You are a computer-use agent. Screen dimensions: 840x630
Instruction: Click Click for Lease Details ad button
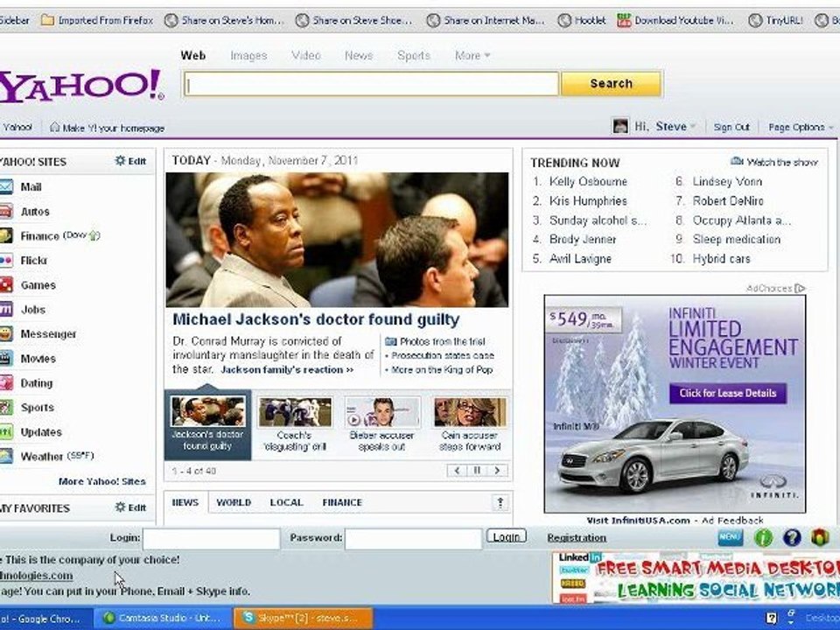coord(727,393)
